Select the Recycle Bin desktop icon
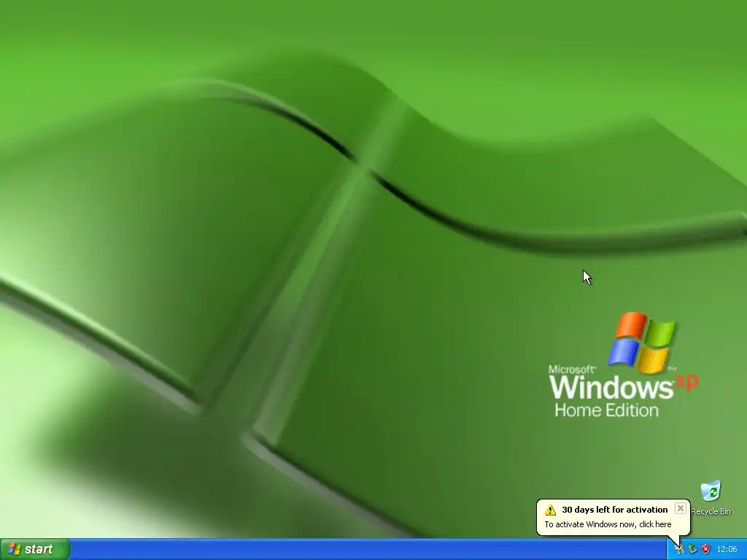The image size is (747, 560). [711, 497]
